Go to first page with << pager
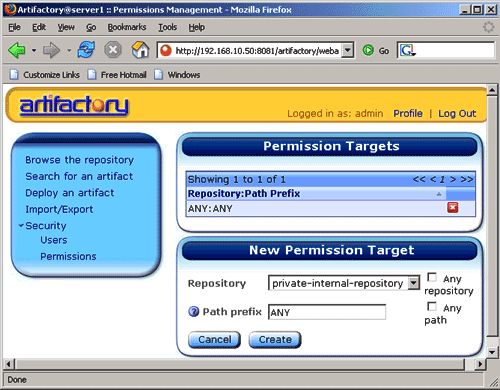Viewport: 500px width, 390px height. pyautogui.click(x=419, y=179)
